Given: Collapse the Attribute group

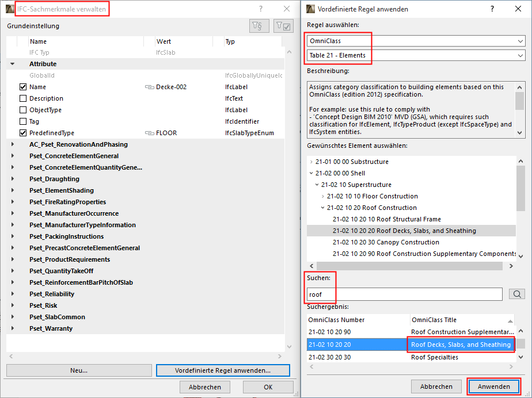Looking at the screenshot, I should [x=13, y=64].
